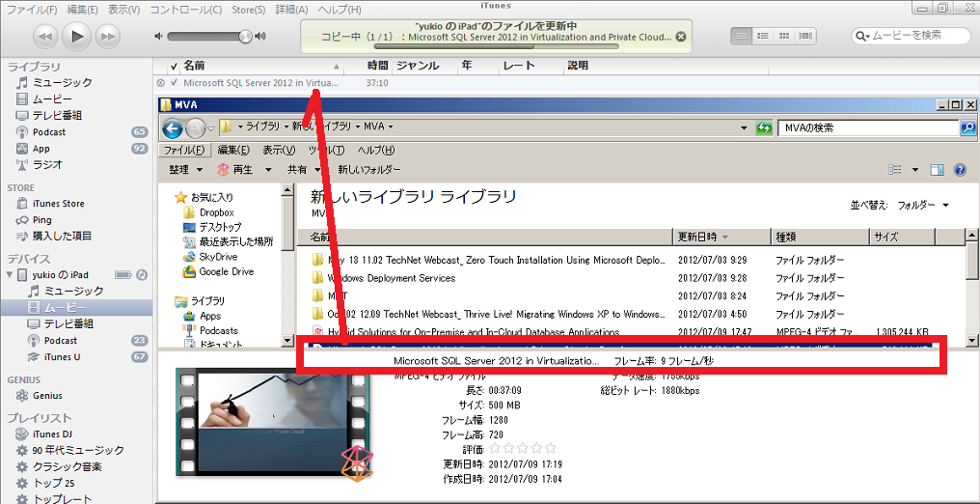980x504 pixels.
Task: Toggle checkbox for Microsoft SQL Server 2012 movie
Action: (174, 83)
